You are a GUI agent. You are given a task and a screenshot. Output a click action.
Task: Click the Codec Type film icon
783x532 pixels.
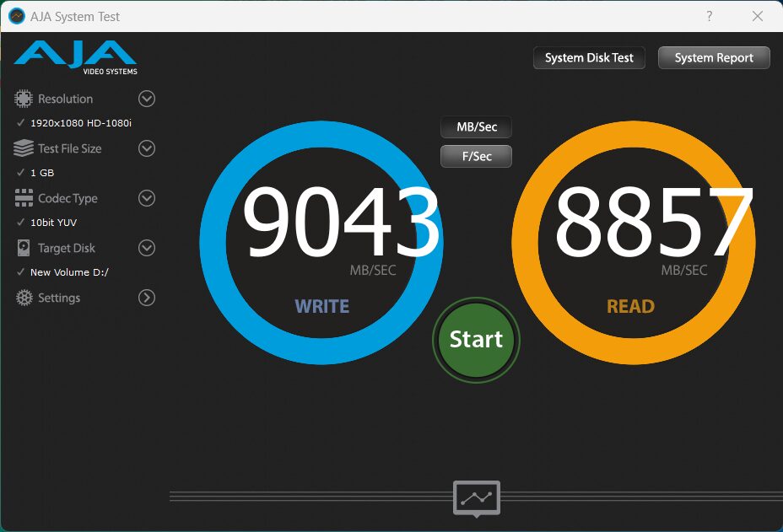pos(24,198)
